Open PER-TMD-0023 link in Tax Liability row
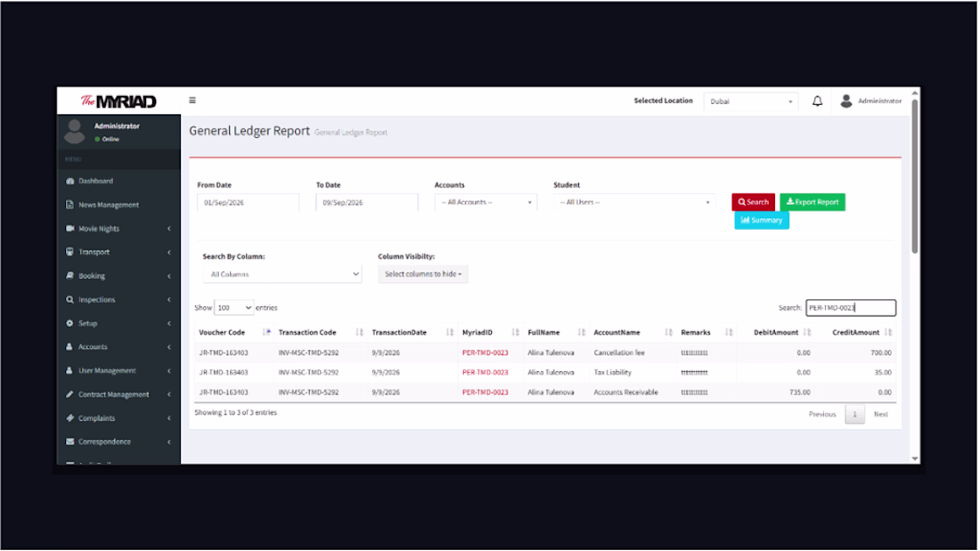980x551 pixels. 485,372
